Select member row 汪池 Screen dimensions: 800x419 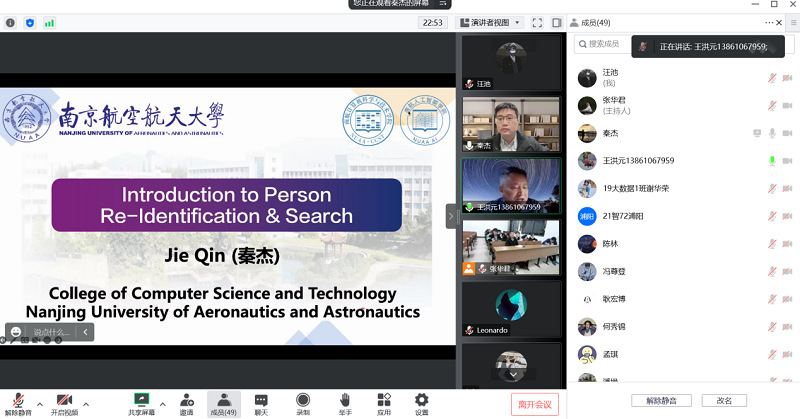[683, 78]
